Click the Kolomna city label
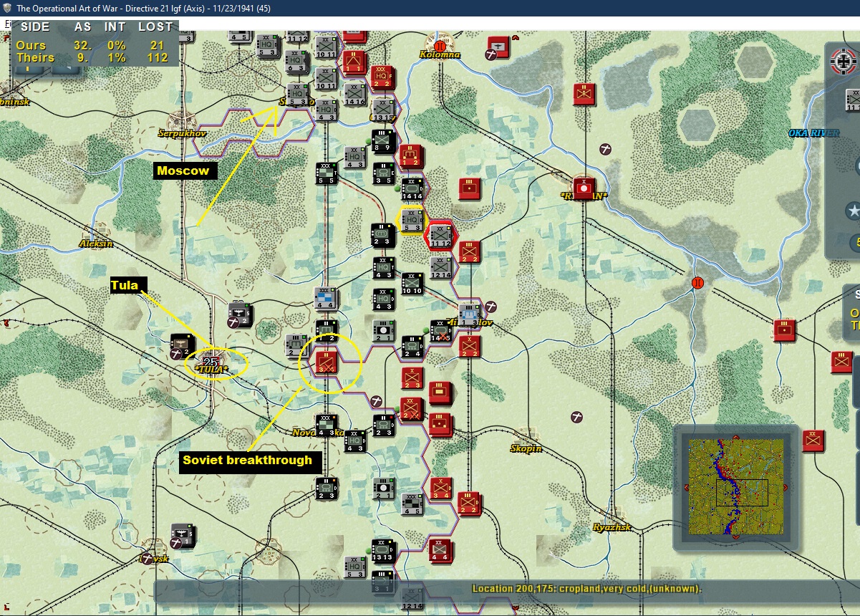Screen dimensions: 860x616 pyautogui.click(x=440, y=55)
